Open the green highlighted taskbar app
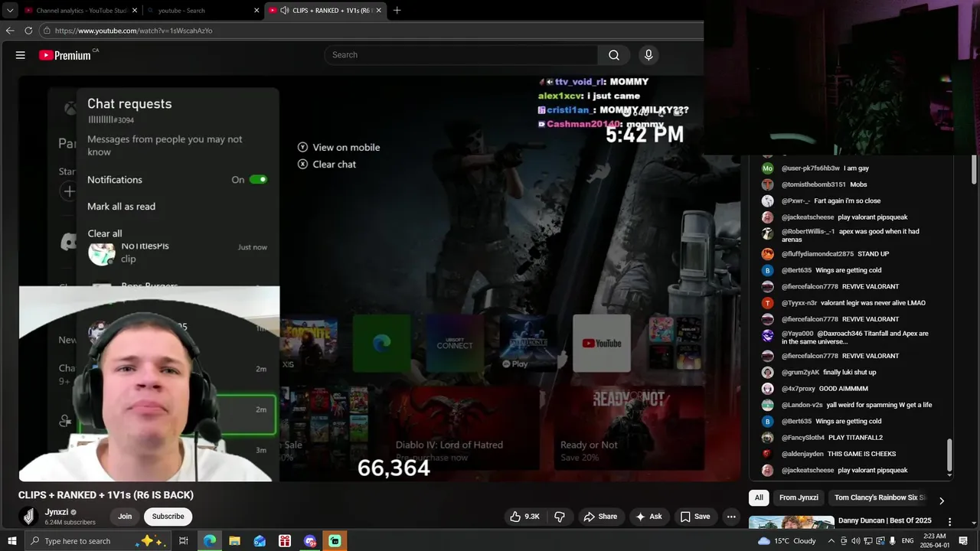Screen dimensions: 980x551 pyautogui.click(x=335, y=541)
